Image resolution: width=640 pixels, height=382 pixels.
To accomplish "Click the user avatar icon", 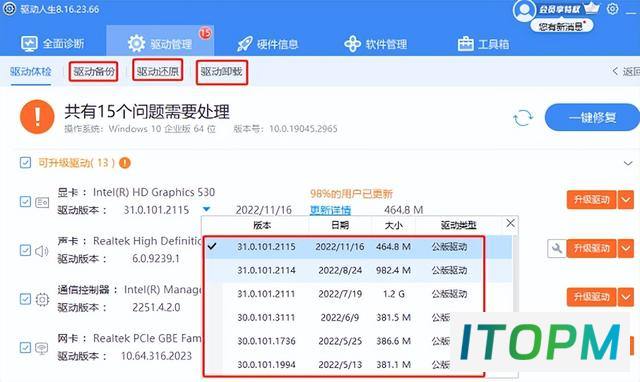I will 524,10.
